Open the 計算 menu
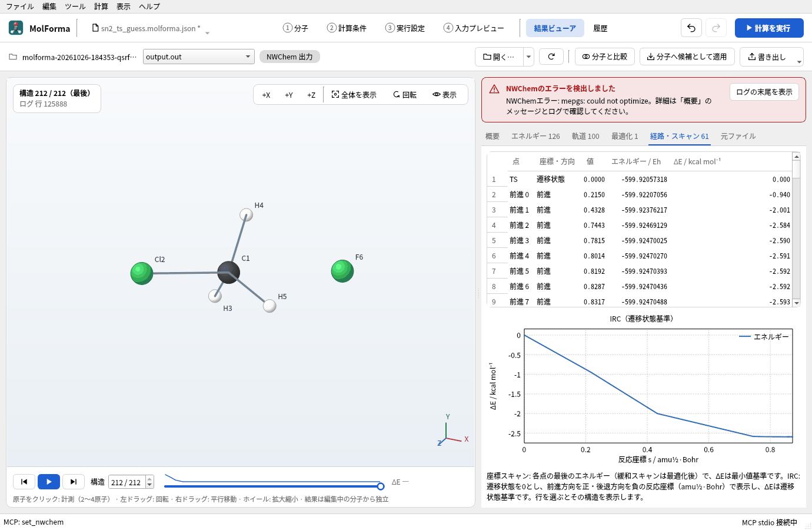812x530 pixels. point(101,6)
